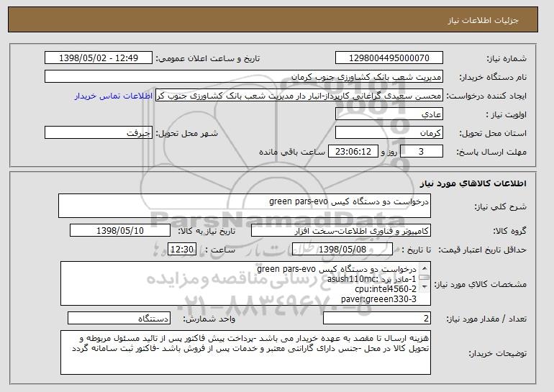Viewport: 554px width, 392px height.
Task: Click the asush110mc motherboard line
Action: coord(372,279)
